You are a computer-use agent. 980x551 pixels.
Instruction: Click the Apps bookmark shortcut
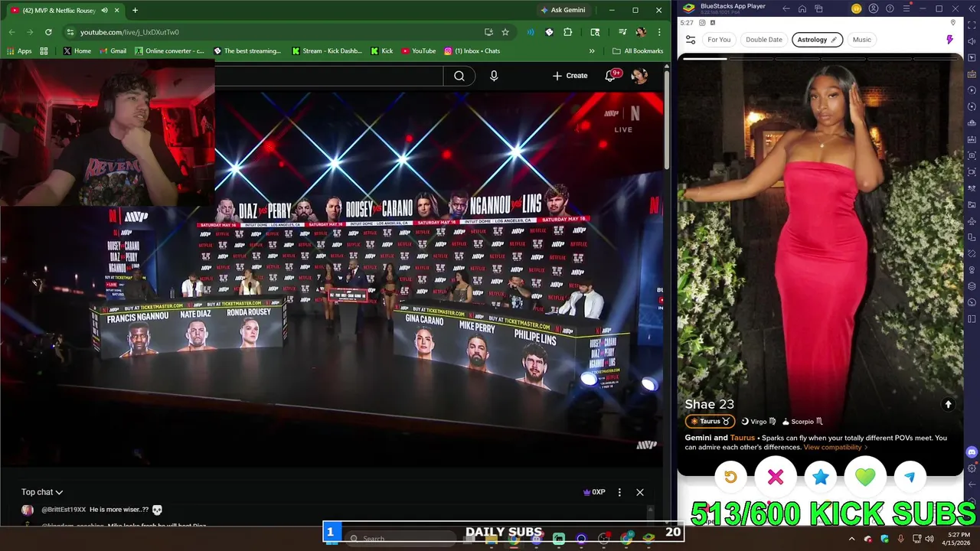(x=19, y=51)
